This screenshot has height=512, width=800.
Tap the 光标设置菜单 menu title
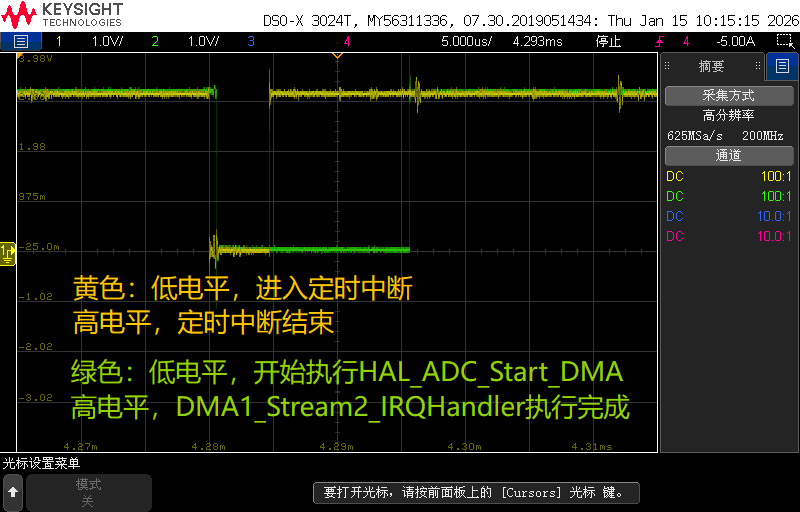41,463
